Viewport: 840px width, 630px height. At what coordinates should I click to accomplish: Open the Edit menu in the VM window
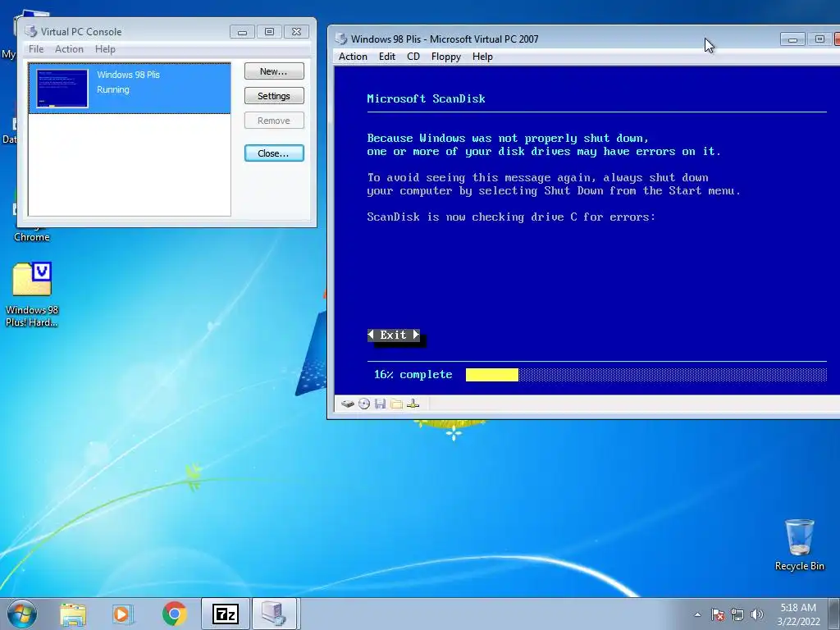click(x=387, y=57)
